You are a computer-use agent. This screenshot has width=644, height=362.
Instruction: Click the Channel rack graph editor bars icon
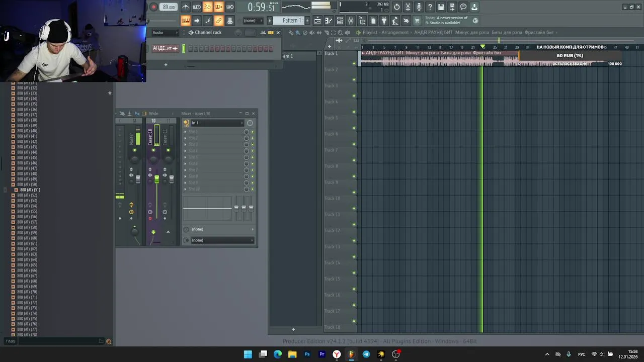(x=263, y=33)
